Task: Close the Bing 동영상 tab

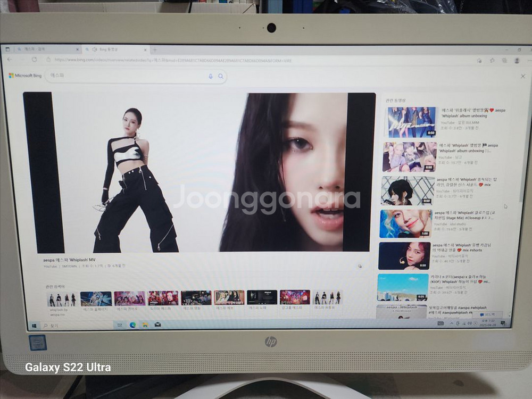Action: (x=145, y=50)
